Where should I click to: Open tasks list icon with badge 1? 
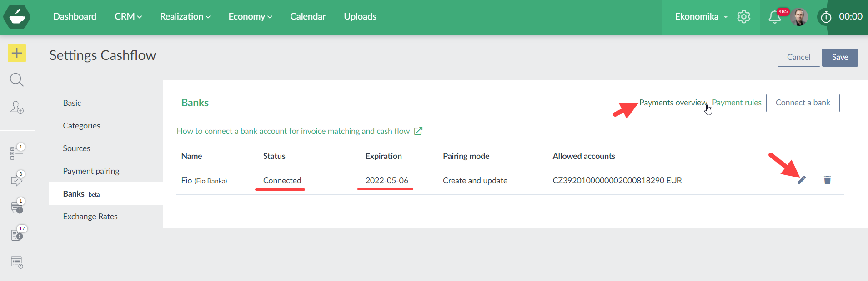pyautogui.click(x=17, y=153)
